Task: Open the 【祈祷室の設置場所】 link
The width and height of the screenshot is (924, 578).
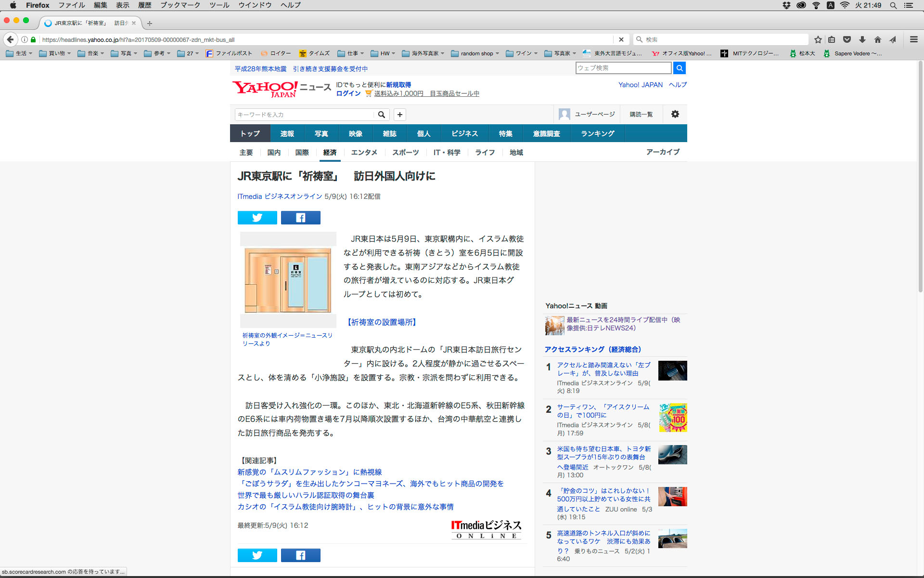Action: pyautogui.click(x=382, y=322)
